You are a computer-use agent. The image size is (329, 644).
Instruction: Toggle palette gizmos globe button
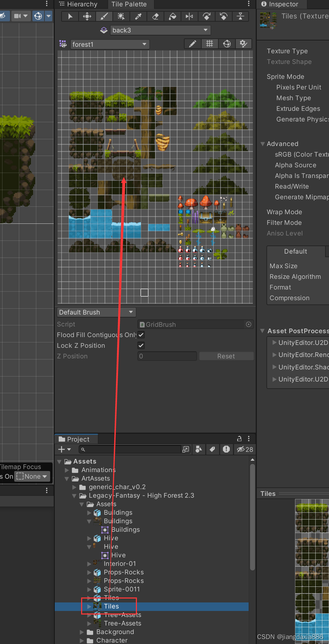pyautogui.click(x=227, y=44)
